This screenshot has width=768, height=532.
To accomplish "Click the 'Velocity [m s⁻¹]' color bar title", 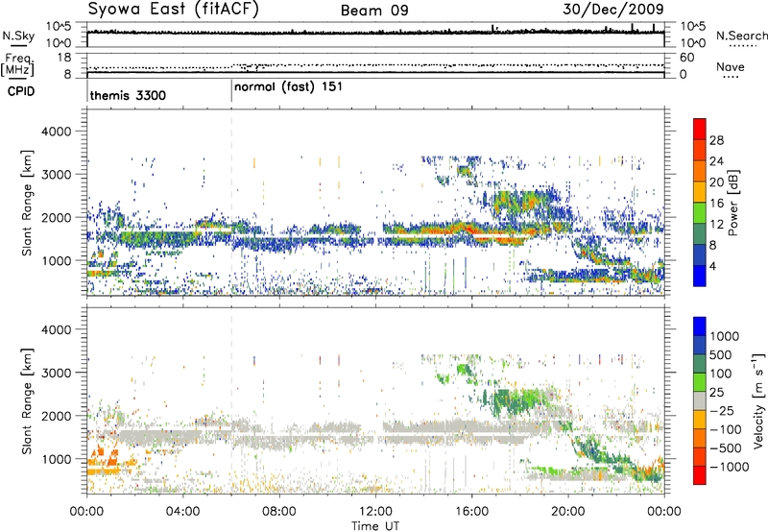I will [x=758, y=400].
